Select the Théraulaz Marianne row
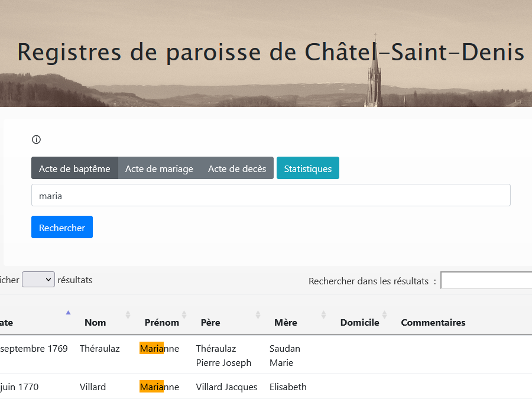Image resolution: width=532 pixels, height=399 pixels. click(x=236, y=355)
